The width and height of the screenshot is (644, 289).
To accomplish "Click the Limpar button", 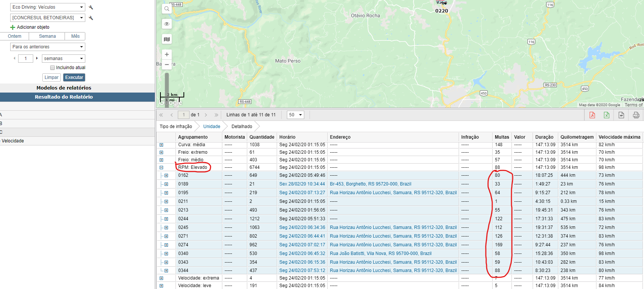I will 51,77.
